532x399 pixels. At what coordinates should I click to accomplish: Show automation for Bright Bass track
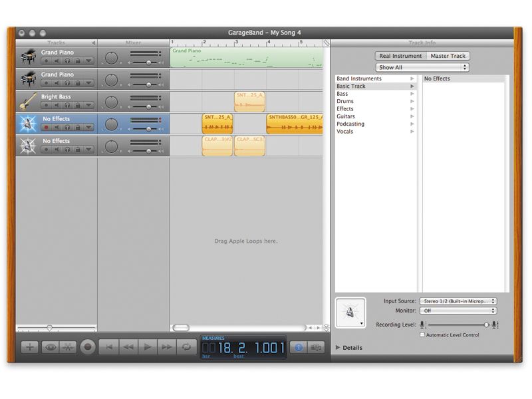pos(88,106)
